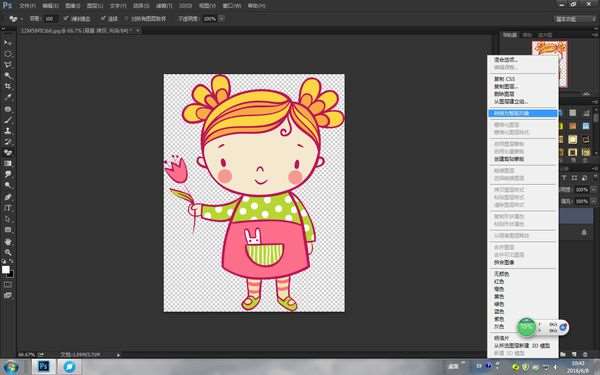This screenshot has height=375, width=600.
Task: Toggle the anti-alias (消除锯齿) checkbox
Action: [x=66, y=18]
